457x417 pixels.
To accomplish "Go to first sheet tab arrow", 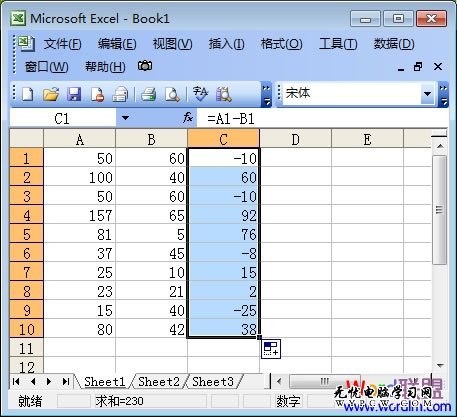I will (16, 381).
